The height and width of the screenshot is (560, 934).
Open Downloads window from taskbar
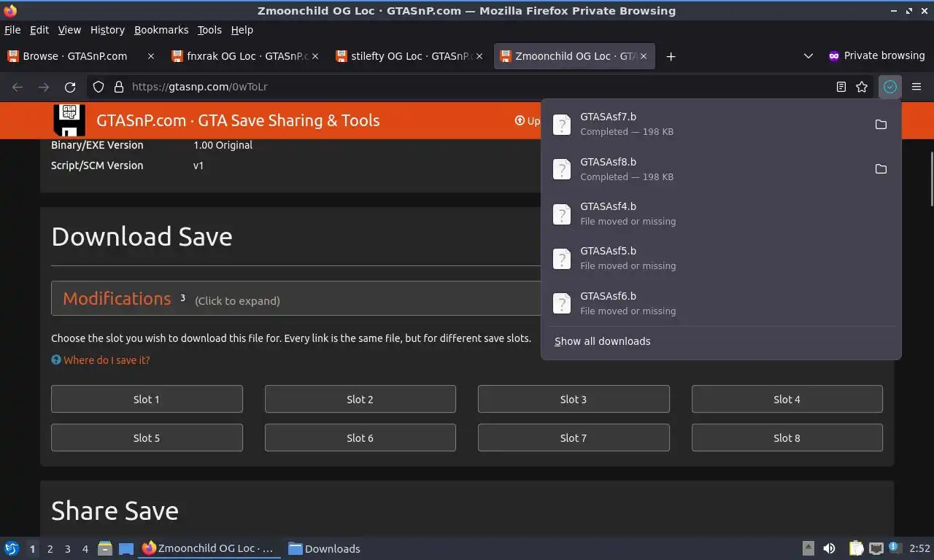(324, 548)
